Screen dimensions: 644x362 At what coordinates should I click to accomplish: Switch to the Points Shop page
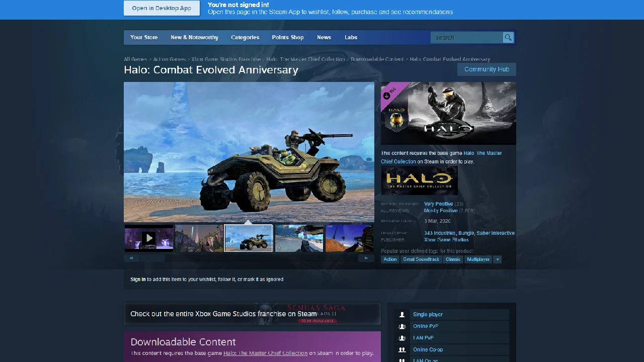(287, 37)
